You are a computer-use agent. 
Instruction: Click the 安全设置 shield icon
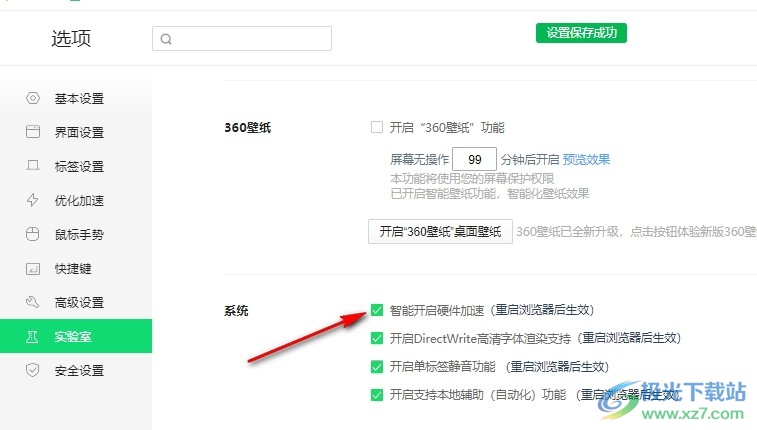click(x=32, y=370)
